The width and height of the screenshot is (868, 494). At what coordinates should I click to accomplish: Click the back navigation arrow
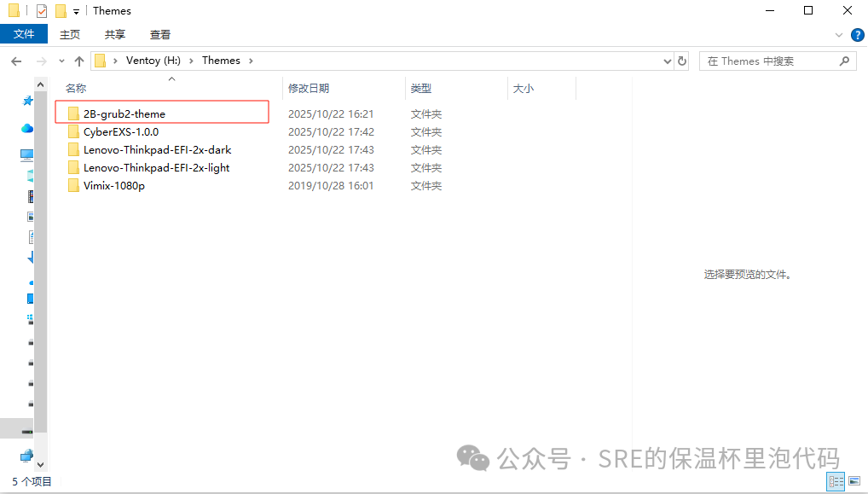(15, 60)
